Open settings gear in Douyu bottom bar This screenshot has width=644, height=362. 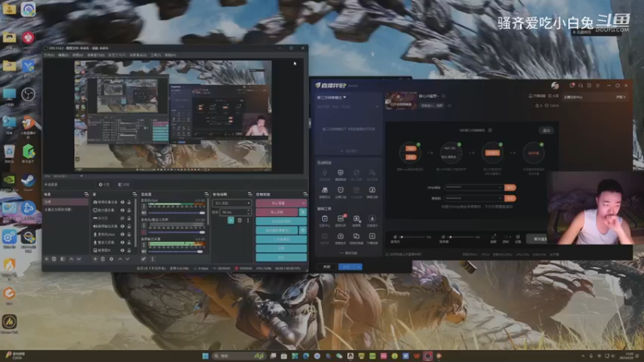pyautogui.click(x=518, y=237)
